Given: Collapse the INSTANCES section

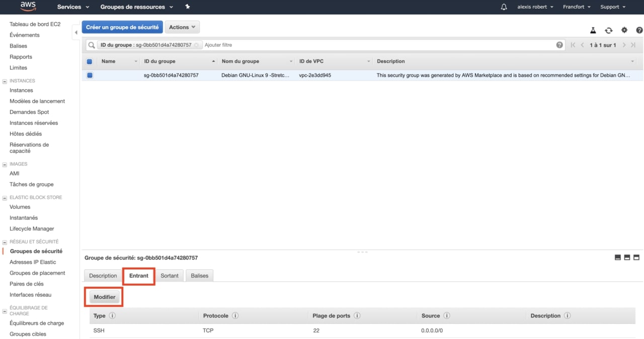Looking at the screenshot, I should [5, 81].
